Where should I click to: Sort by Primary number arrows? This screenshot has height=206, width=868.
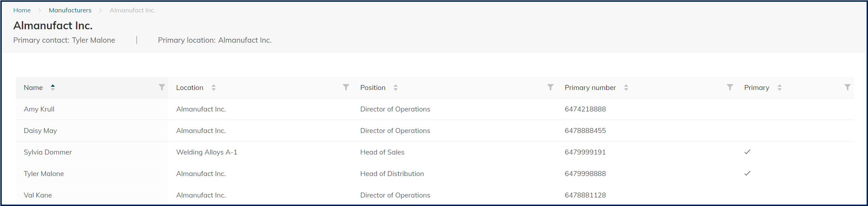point(626,87)
